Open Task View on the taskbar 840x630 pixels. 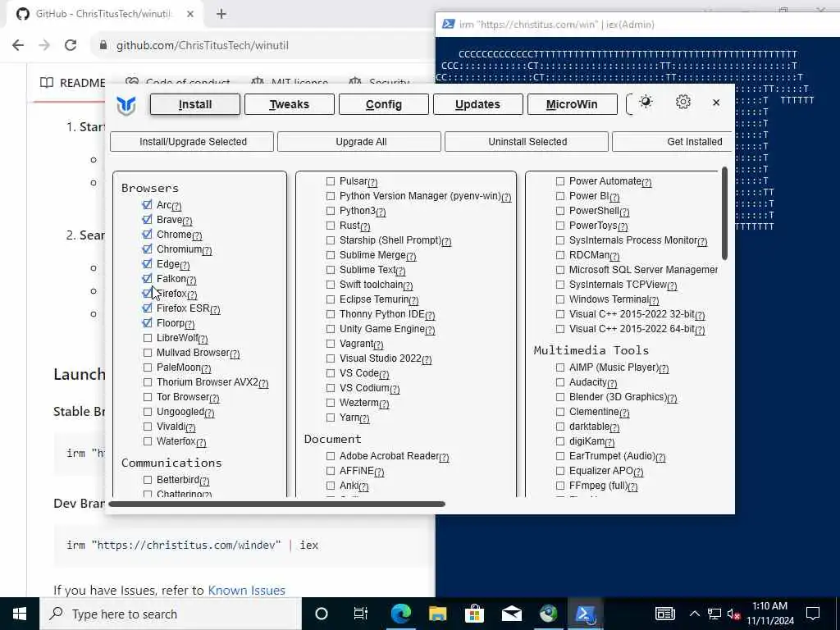(361, 614)
